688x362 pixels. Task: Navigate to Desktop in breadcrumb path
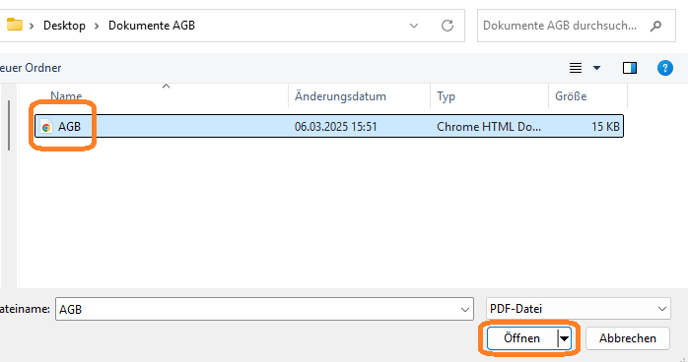pyautogui.click(x=64, y=25)
